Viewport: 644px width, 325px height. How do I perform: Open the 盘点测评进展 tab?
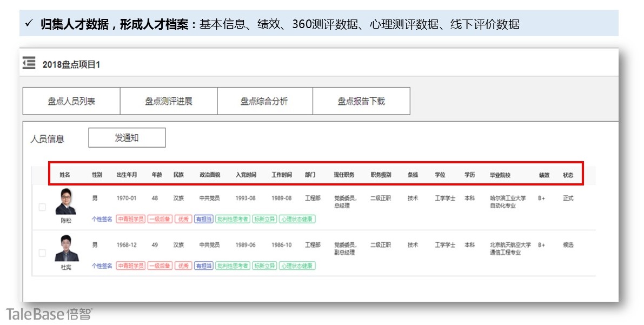coord(168,101)
